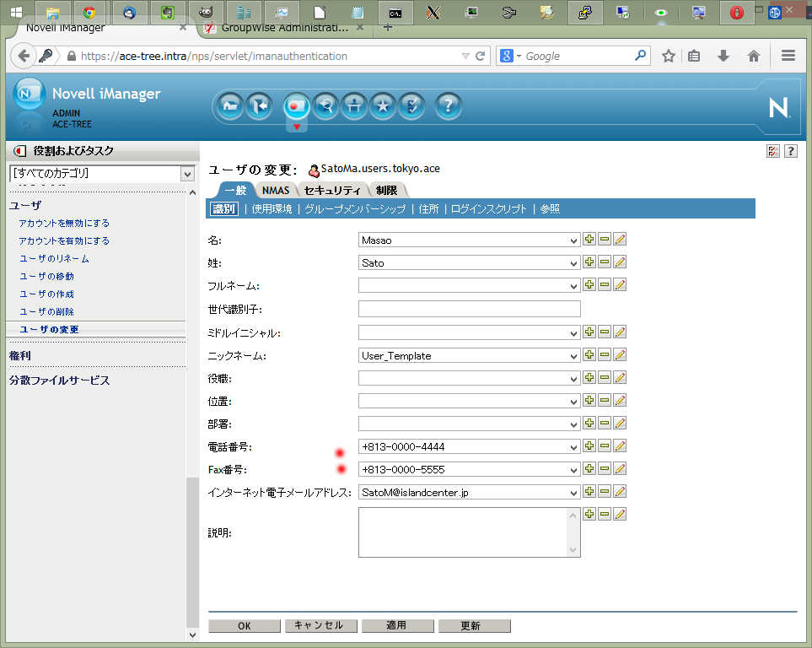Image resolution: width=812 pixels, height=648 pixels.
Task: Click the browser bookmark star icon
Action: click(669, 56)
